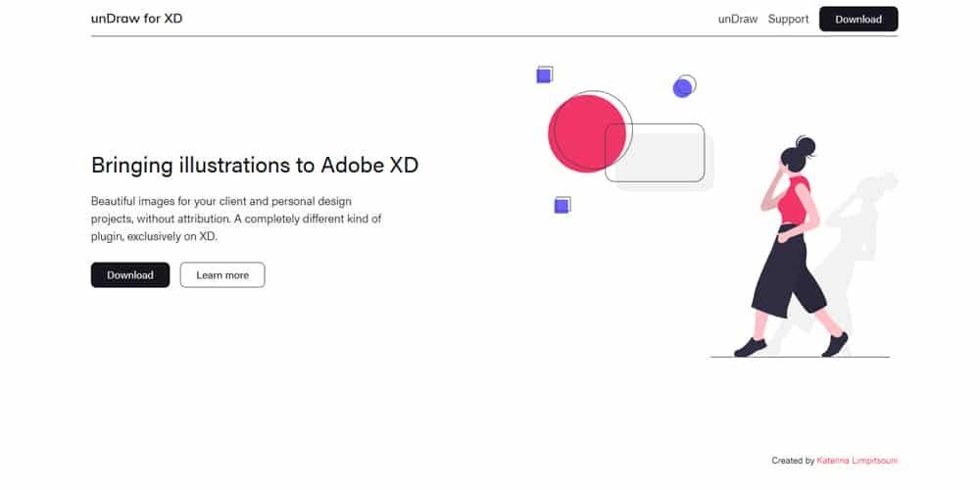Open the unDraw nav link
The height and width of the screenshot is (490, 980).
pos(738,20)
